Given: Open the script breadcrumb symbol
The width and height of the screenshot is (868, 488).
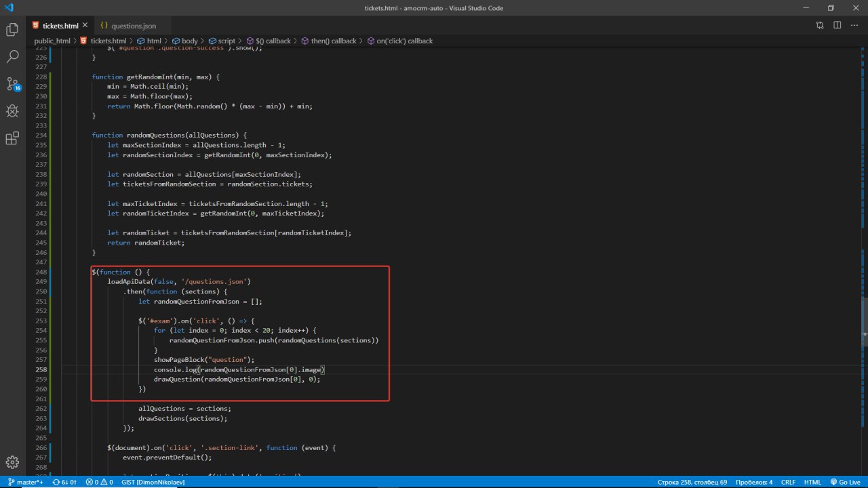Looking at the screenshot, I should [222, 41].
